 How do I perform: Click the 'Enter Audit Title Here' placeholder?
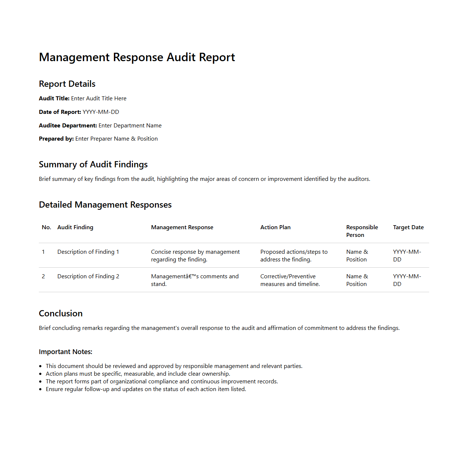pos(99,98)
